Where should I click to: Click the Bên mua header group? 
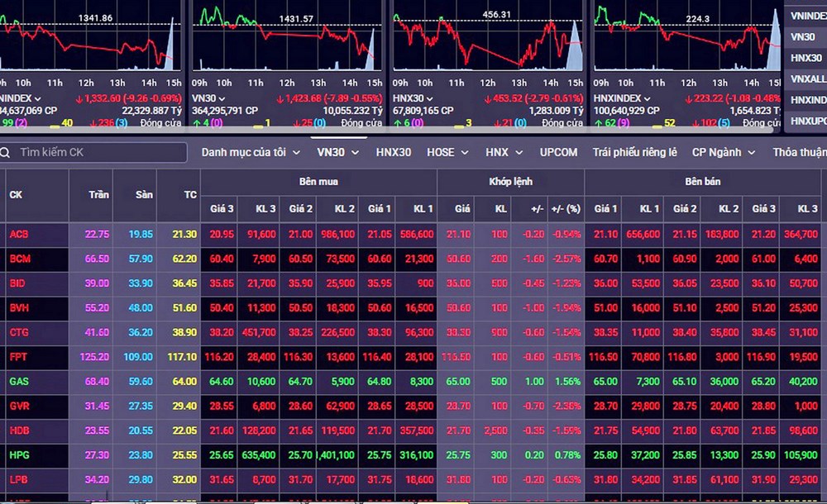pos(318,182)
